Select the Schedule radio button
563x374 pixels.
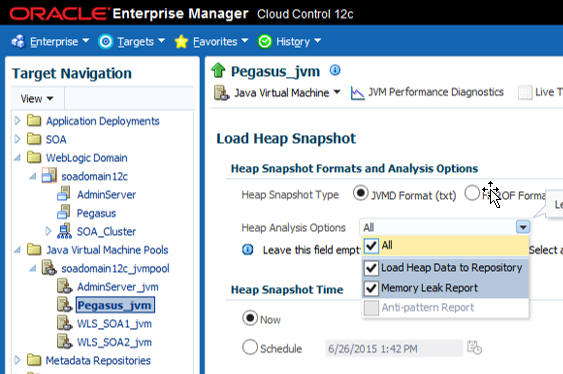(250, 347)
